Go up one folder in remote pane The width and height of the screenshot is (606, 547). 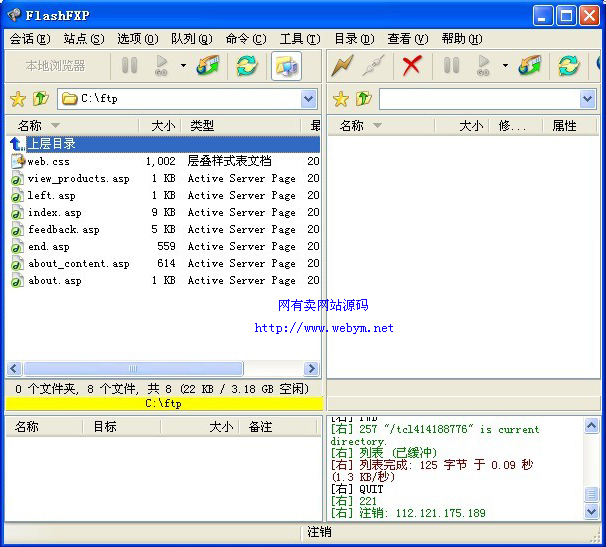363,99
